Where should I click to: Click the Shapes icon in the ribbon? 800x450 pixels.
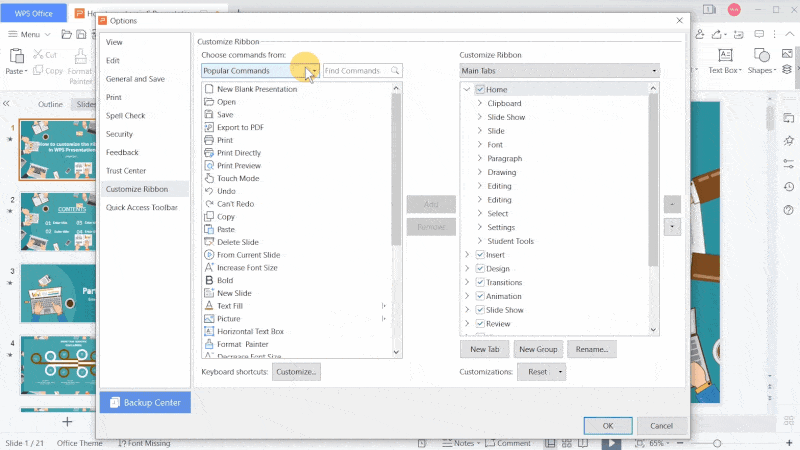click(761, 55)
